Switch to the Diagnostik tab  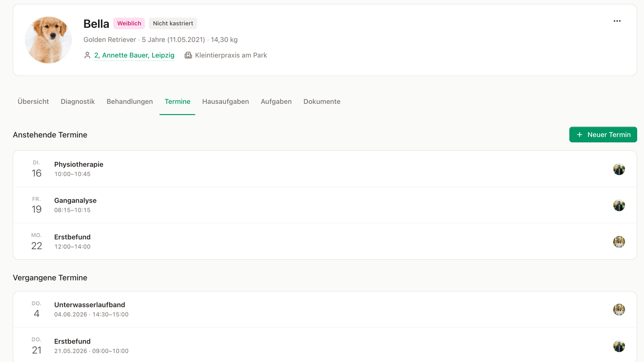[x=78, y=101]
